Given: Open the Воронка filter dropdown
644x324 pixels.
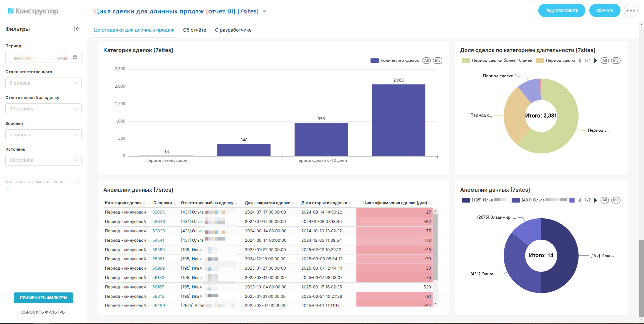Looking at the screenshot, I should [43, 135].
